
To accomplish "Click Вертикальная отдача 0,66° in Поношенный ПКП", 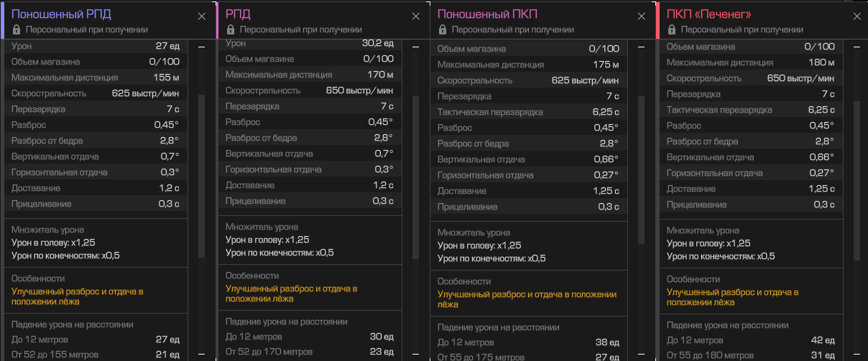I will point(528,159).
